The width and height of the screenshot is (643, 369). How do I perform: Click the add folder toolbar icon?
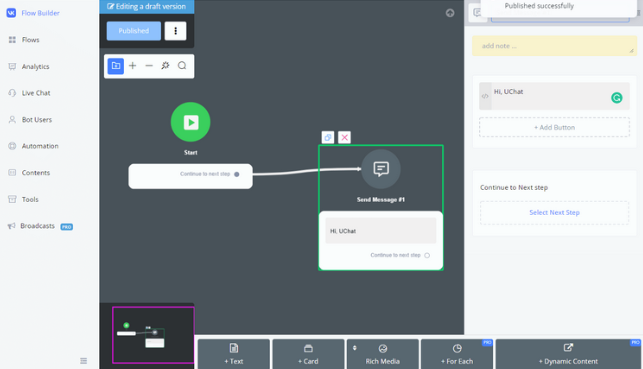pos(116,66)
